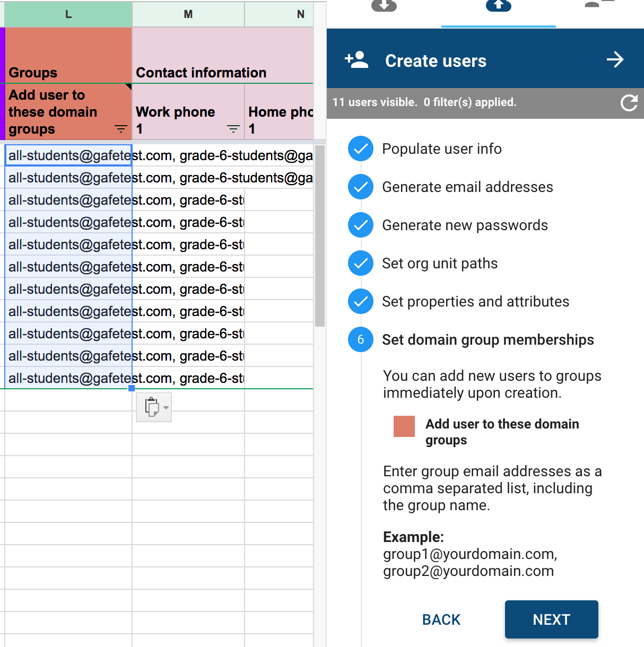This screenshot has width=644, height=647.
Task: Click the salmon domain groups color swatch
Action: click(404, 426)
